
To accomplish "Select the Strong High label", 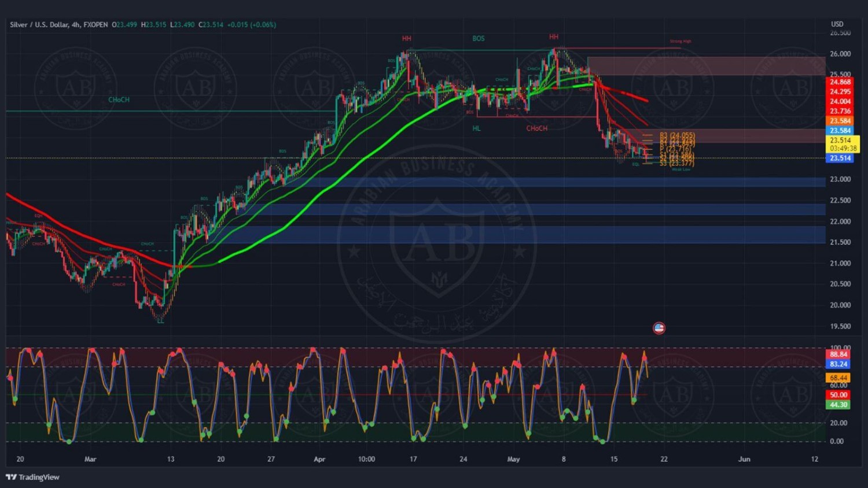I will click(681, 41).
